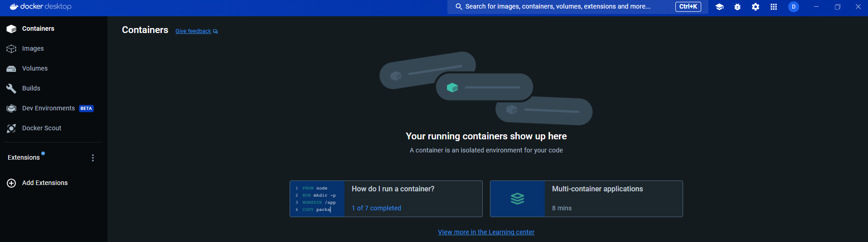Image resolution: width=868 pixels, height=242 pixels.
Task: Click the search magnifier icon
Action: click(459, 7)
